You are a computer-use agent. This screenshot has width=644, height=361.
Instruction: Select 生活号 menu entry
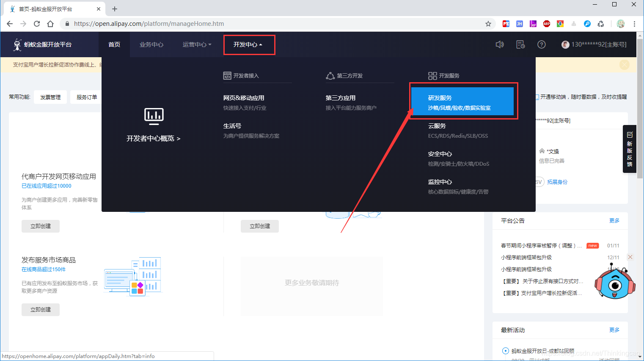(x=232, y=126)
